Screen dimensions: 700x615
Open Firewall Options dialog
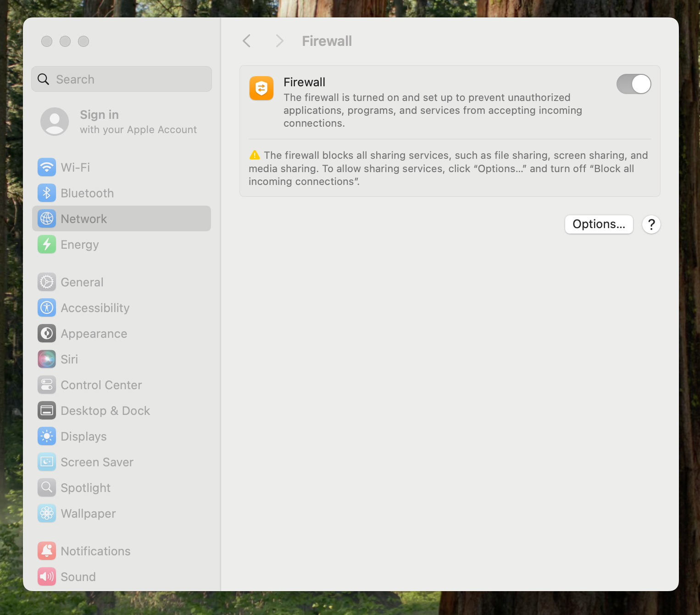click(x=599, y=224)
